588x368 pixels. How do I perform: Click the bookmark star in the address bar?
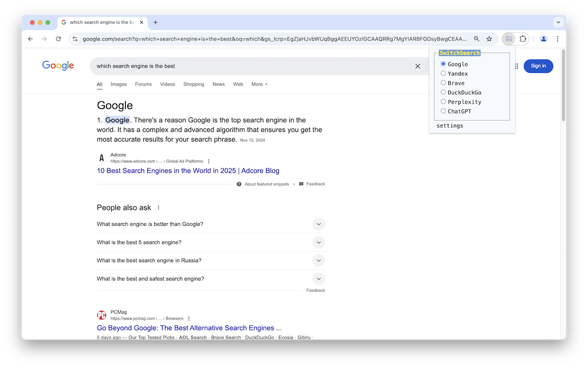[489, 39]
